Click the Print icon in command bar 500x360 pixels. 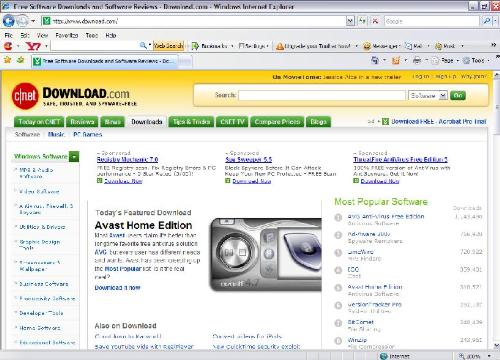pos(417,60)
